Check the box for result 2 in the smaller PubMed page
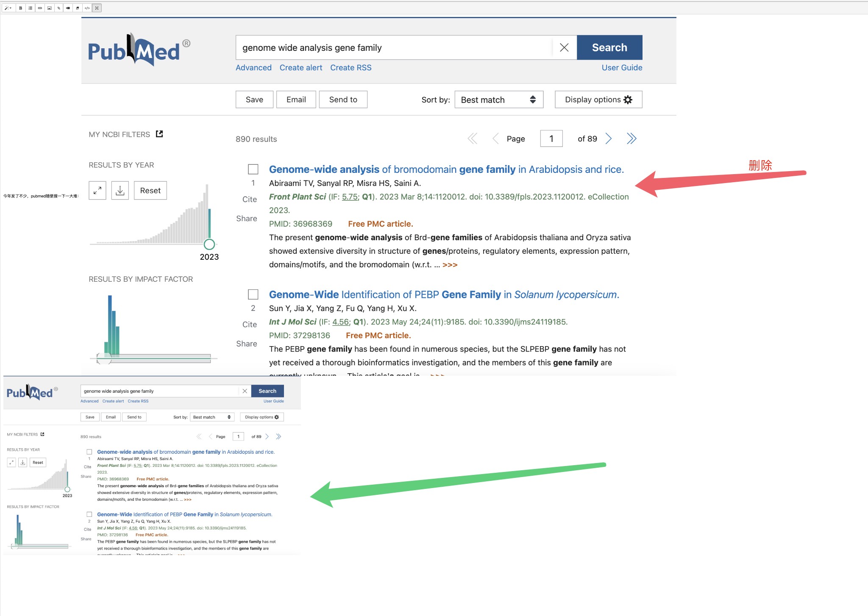Image resolution: width=868 pixels, height=616 pixels. pyautogui.click(x=89, y=514)
